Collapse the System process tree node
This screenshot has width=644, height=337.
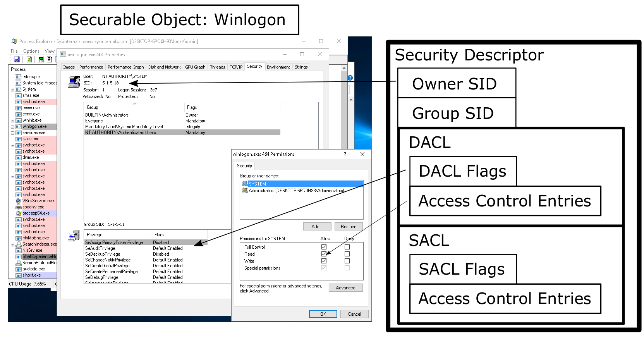tap(12, 89)
